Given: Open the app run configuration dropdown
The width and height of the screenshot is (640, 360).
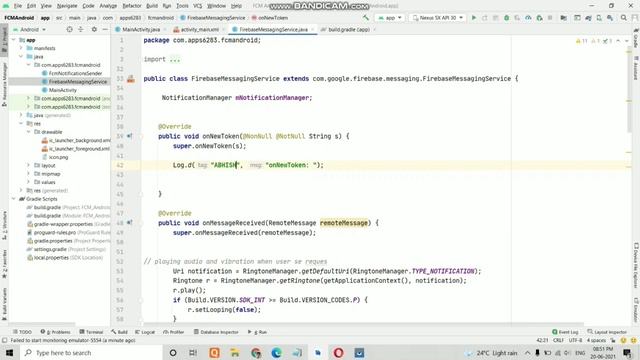Looking at the screenshot, I should point(390,18).
